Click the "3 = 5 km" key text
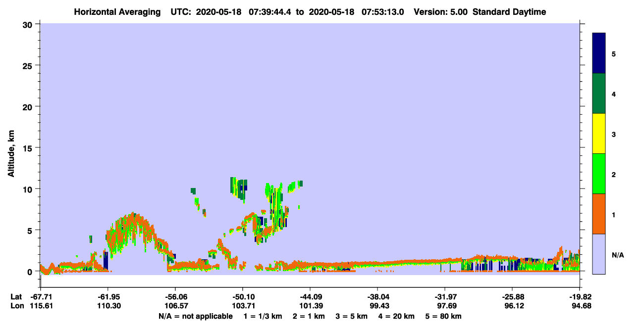This screenshot has height=330, width=644. tap(352, 316)
